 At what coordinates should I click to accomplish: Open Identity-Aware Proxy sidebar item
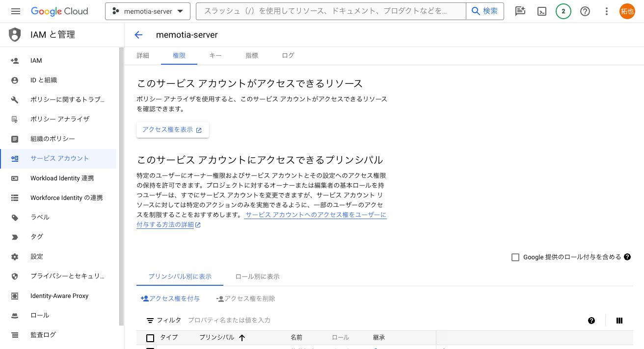[x=59, y=296]
